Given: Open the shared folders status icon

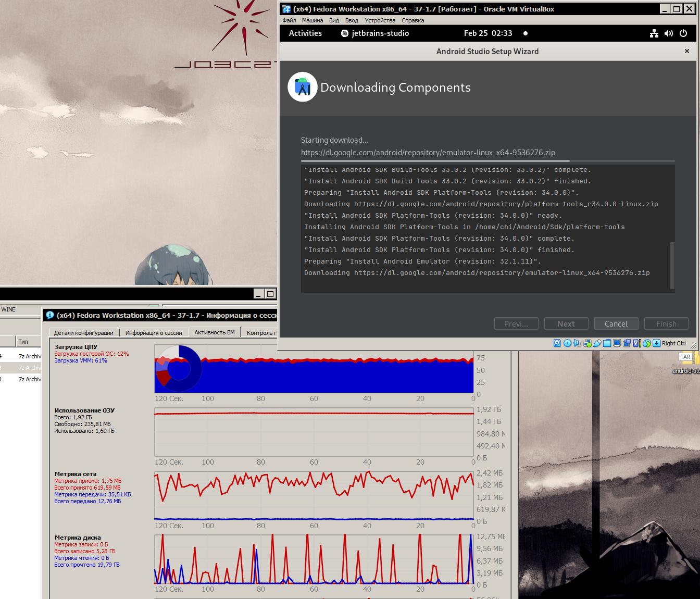Looking at the screenshot, I should [x=607, y=343].
